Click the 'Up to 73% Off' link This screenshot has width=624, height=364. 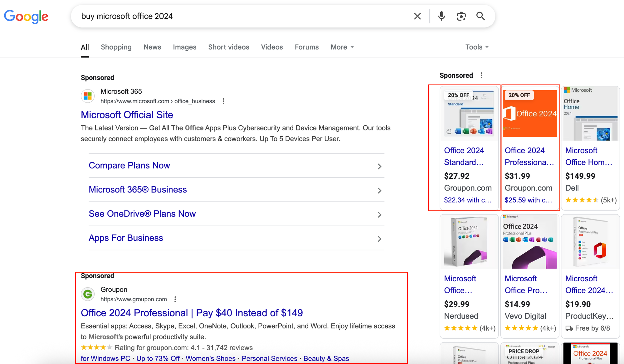click(158, 359)
